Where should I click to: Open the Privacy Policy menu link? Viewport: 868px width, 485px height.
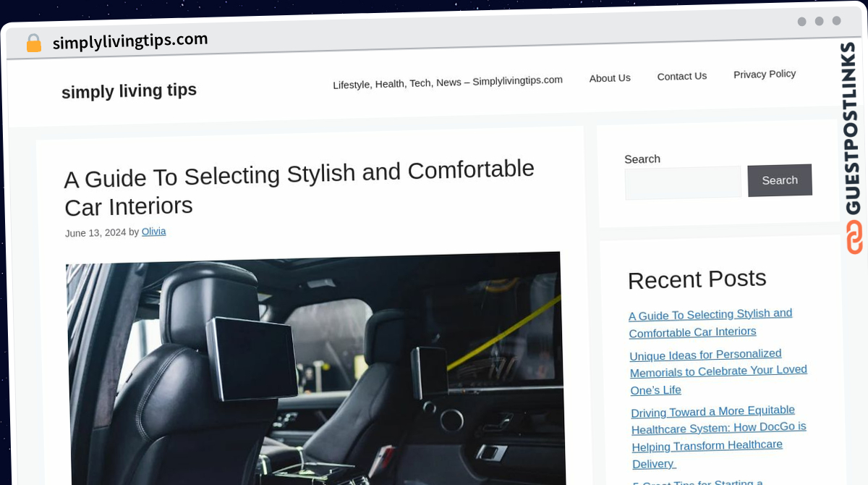pyautogui.click(x=765, y=74)
